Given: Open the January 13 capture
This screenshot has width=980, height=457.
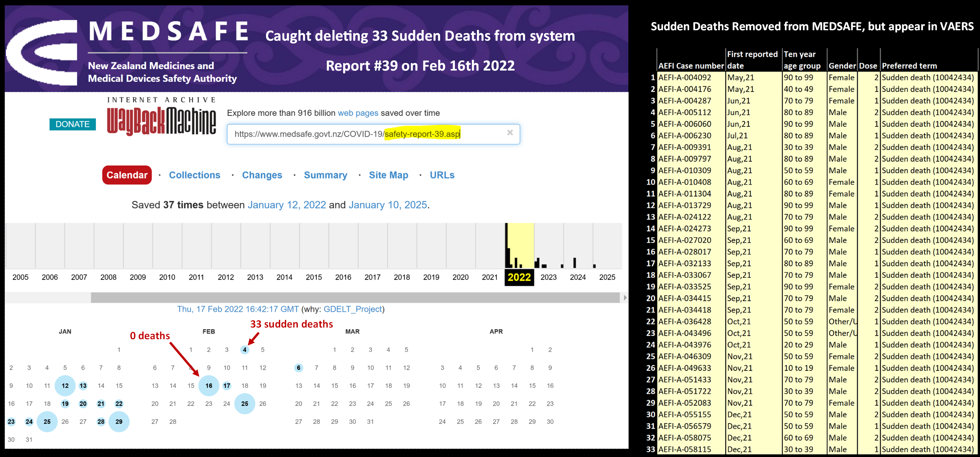Looking at the screenshot, I should click(x=83, y=386).
